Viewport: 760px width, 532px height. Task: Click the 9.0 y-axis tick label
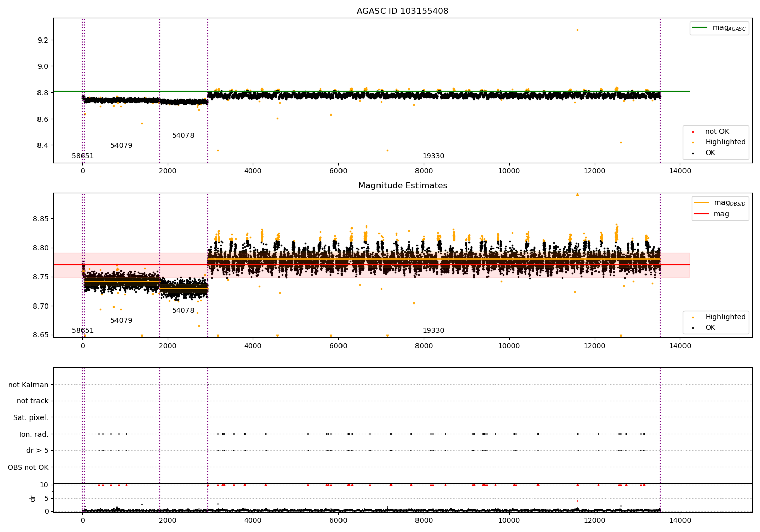(42, 66)
